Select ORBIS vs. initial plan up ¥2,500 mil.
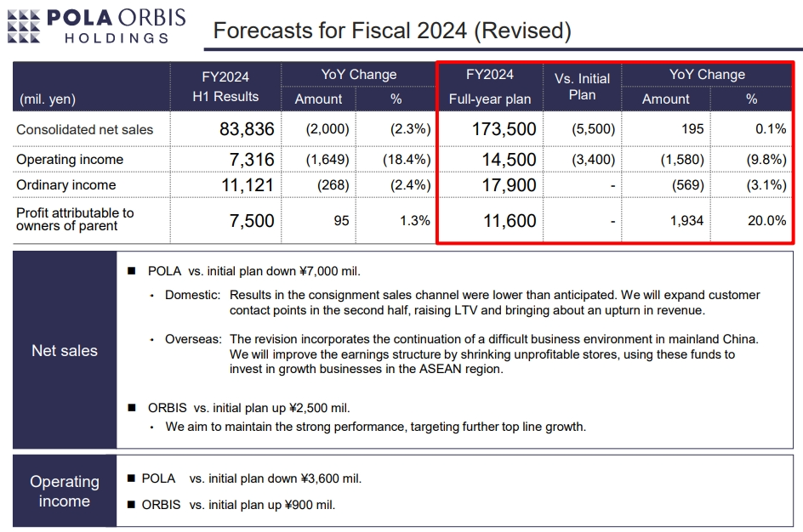The height and width of the screenshot is (532, 803). [x=249, y=408]
